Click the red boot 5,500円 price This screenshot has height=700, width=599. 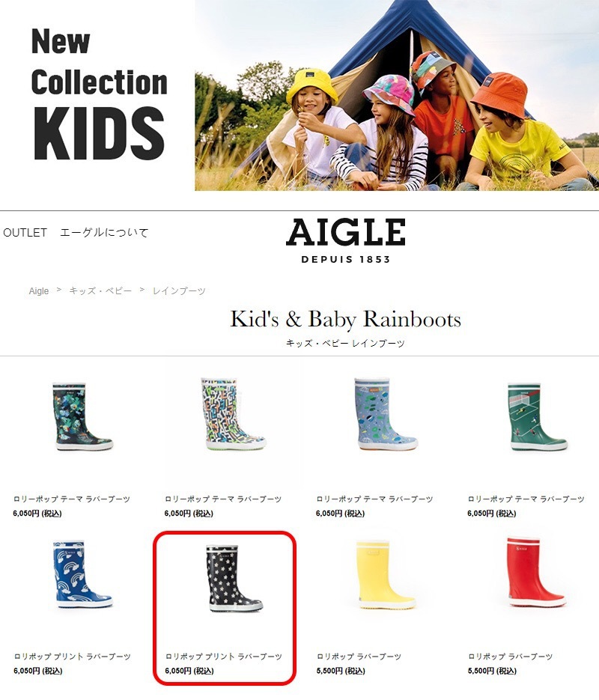click(x=492, y=671)
